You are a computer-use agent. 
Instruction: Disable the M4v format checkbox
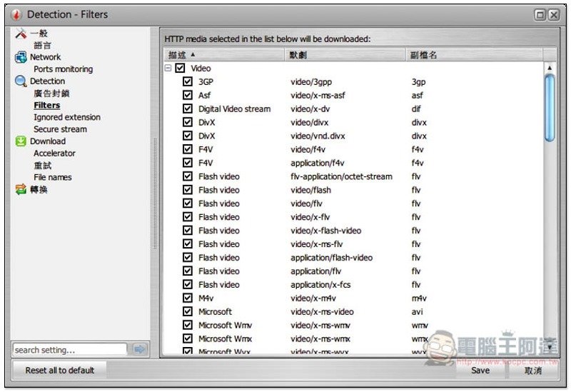(x=188, y=298)
